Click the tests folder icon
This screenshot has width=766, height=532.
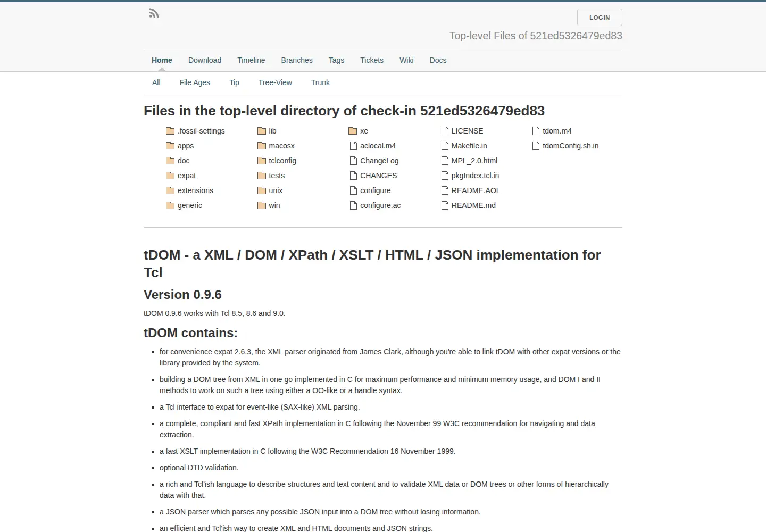(262, 176)
